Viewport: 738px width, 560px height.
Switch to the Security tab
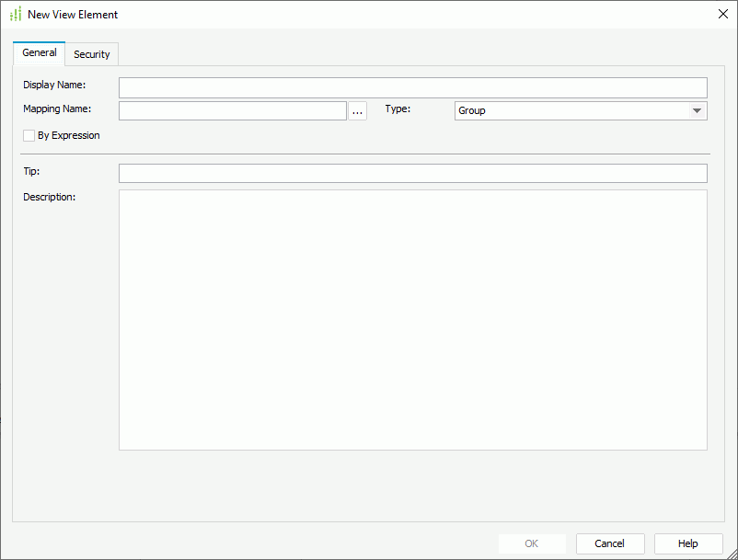pyautogui.click(x=91, y=53)
